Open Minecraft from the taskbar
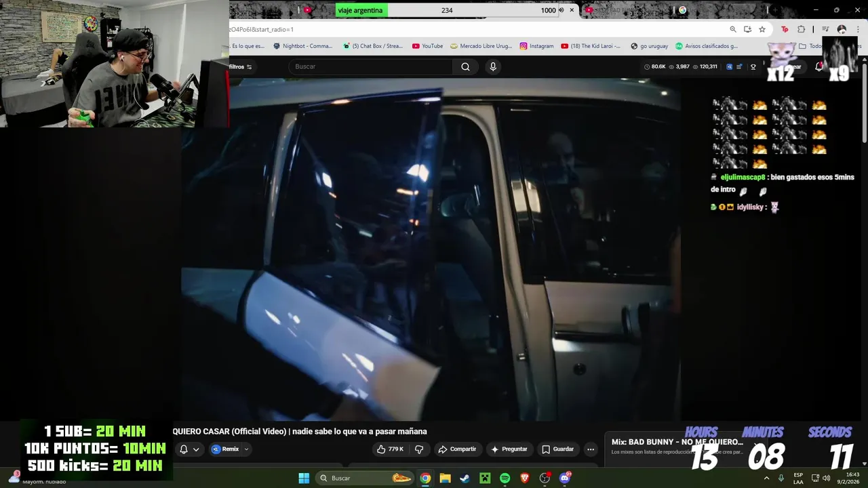The image size is (868, 488). (485, 478)
